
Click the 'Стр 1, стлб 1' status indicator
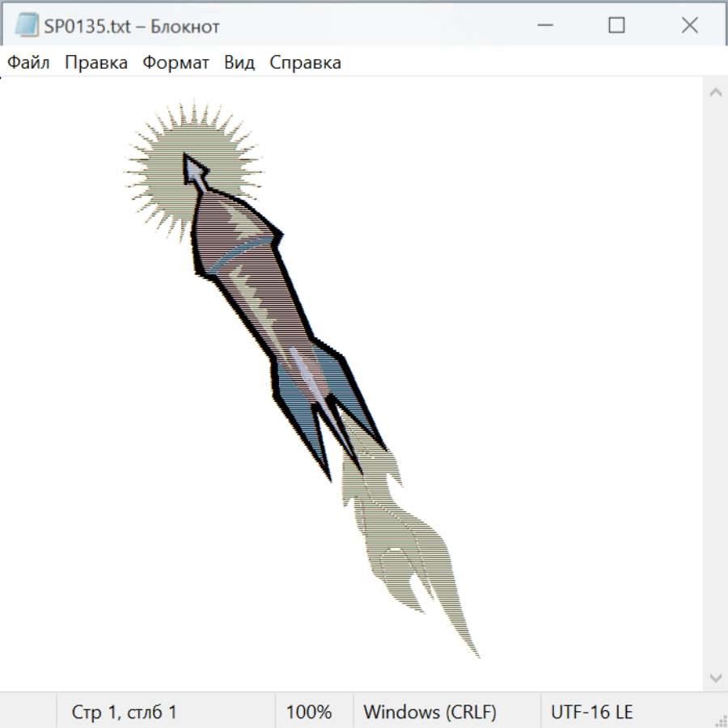click(x=124, y=713)
